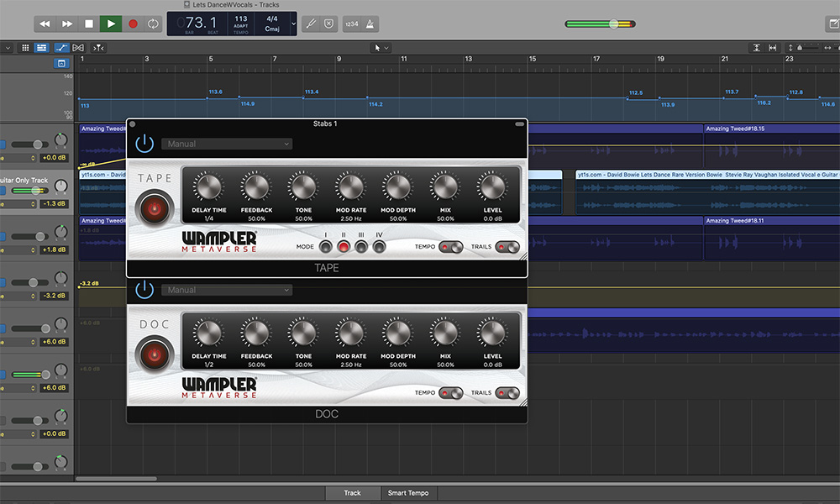The height and width of the screenshot is (504, 840).
Task: Click the TAPE Mod Depth knob
Action: [x=398, y=187]
